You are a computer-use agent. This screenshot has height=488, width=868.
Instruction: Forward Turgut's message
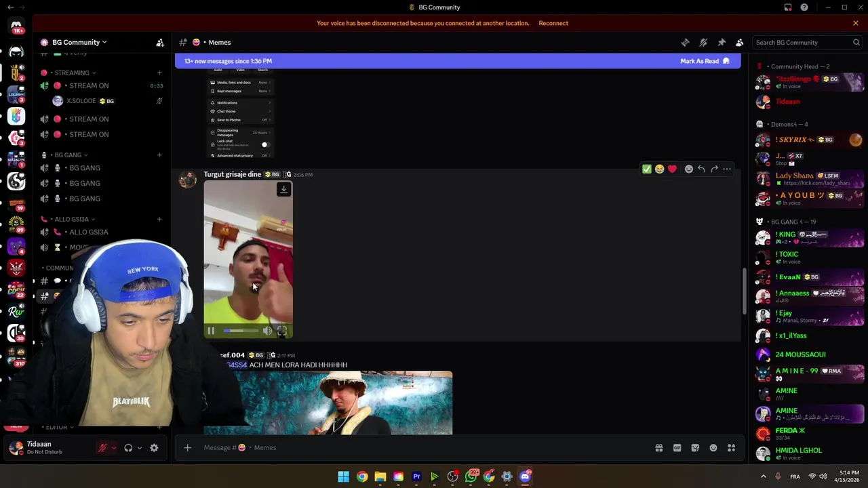coord(714,169)
